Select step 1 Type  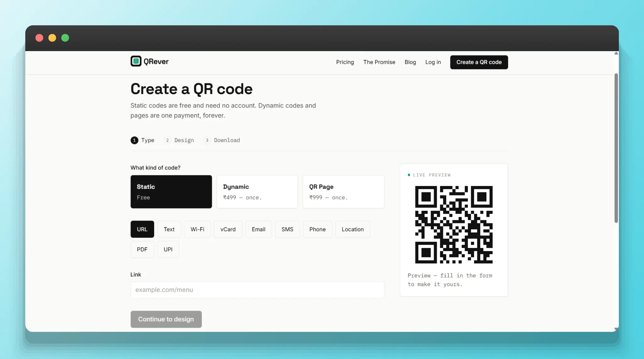click(142, 140)
